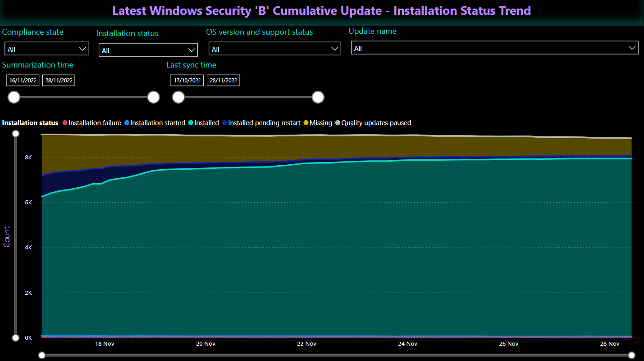The height and width of the screenshot is (361, 644).
Task: Select the Installed legend marker
Action: pyautogui.click(x=191, y=123)
